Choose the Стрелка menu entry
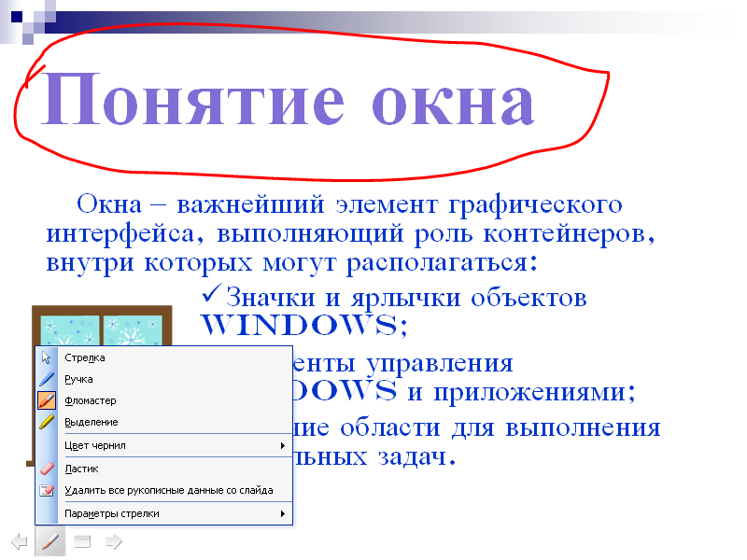The image size is (747, 560). pos(164,357)
